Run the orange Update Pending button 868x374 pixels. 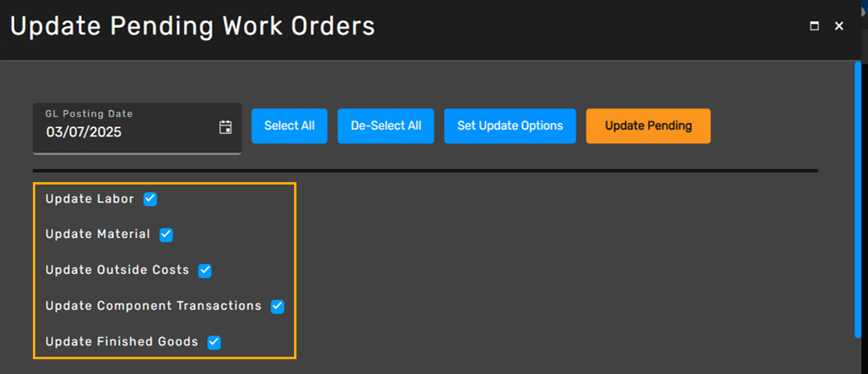click(x=648, y=126)
